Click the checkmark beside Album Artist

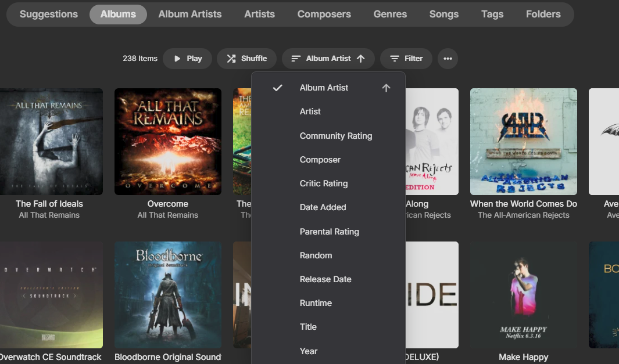point(277,88)
